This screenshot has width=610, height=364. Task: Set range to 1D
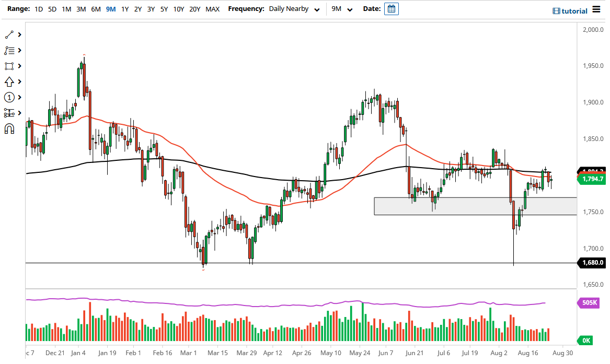coord(39,9)
